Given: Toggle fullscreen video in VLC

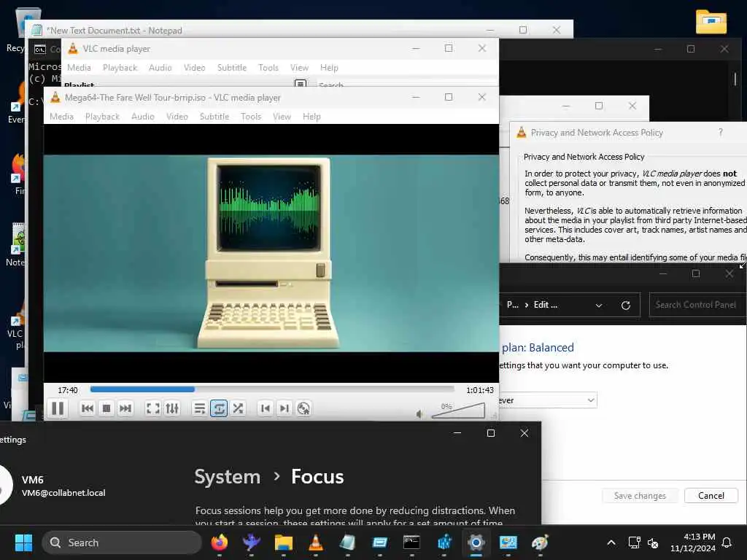Looking at the screenshot, I should (152, 408).
